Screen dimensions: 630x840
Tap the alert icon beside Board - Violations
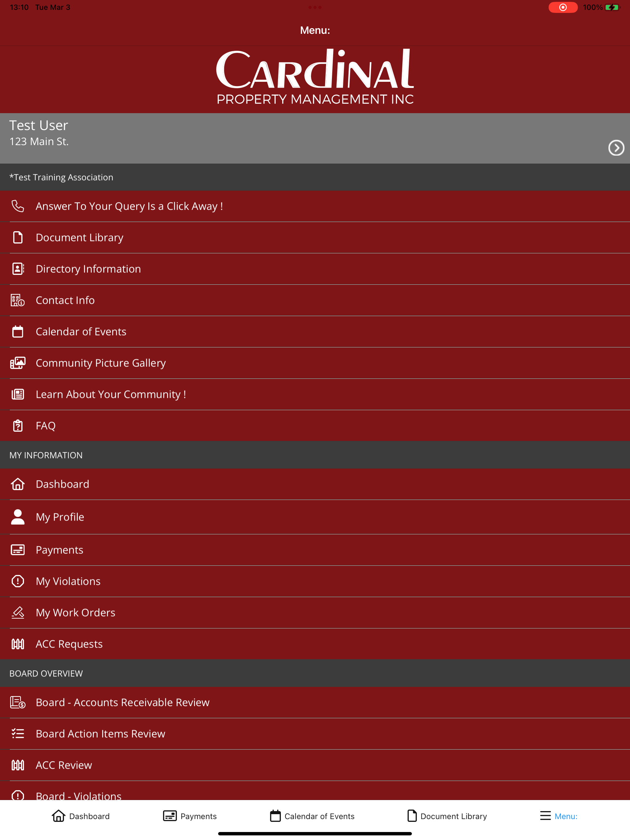pos(18,795)
